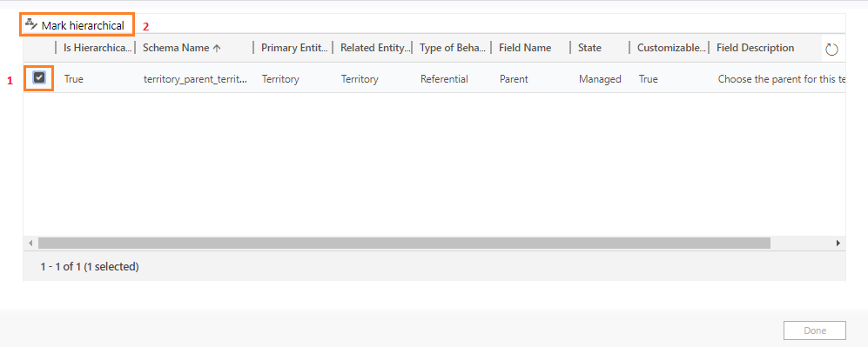The height and width of the screenshot is (347, 868).
Task: Click the Parent field name cell
Action: click(514, 79)
